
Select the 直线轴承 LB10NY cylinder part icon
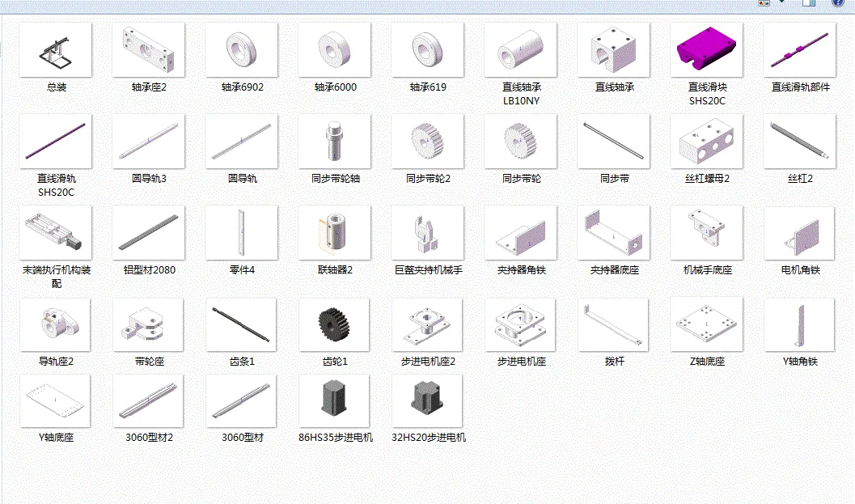(x=521, y=49)
